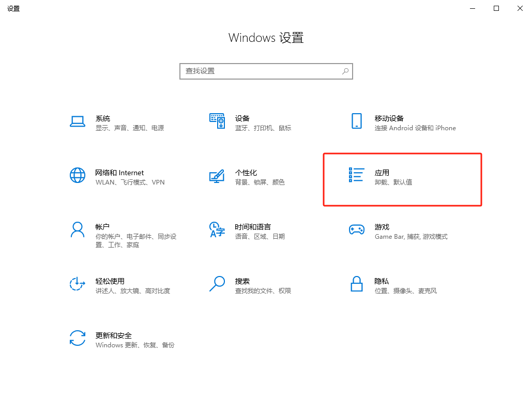This screenshot has width=532, height=414.
Task: Click the text 讲述人、放大镜、高对比度
Action: coord(133,290)
